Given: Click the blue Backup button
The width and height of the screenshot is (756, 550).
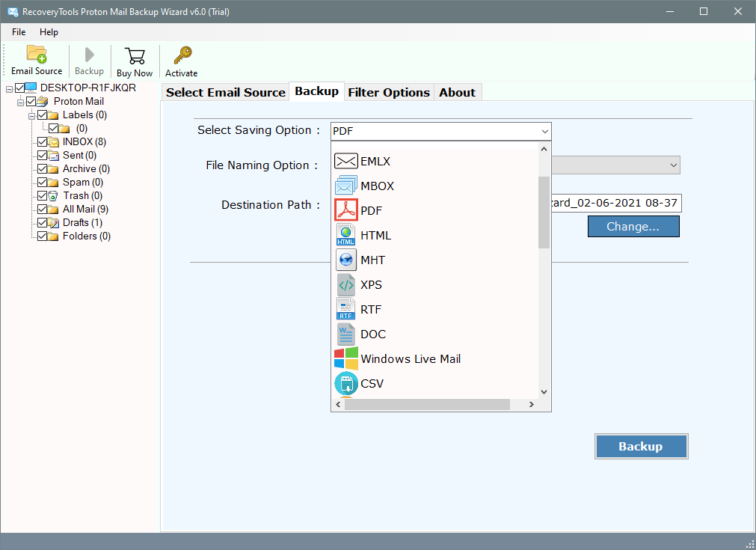Looking at the screenshot, I should pyautogui.click(x=641, y=446).
